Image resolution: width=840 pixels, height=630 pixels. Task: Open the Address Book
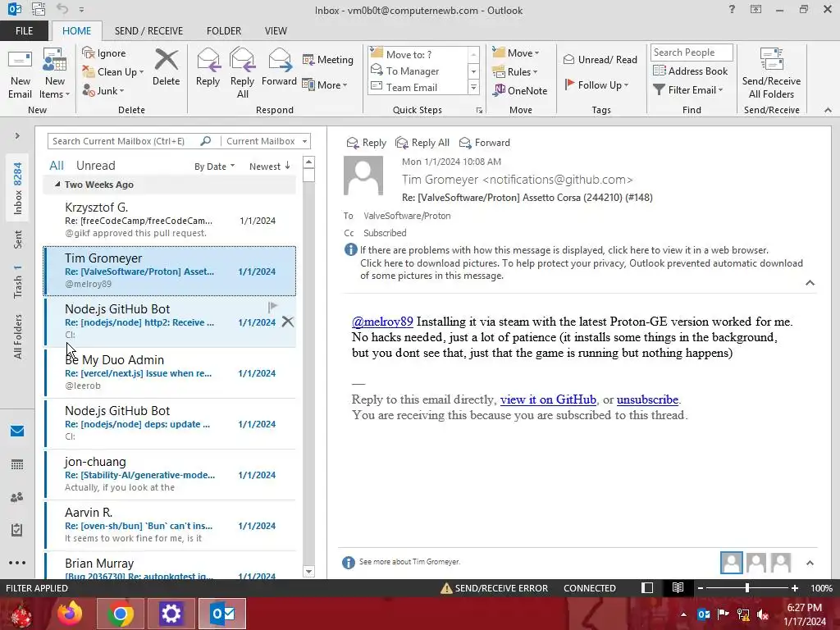coord(690,71)
